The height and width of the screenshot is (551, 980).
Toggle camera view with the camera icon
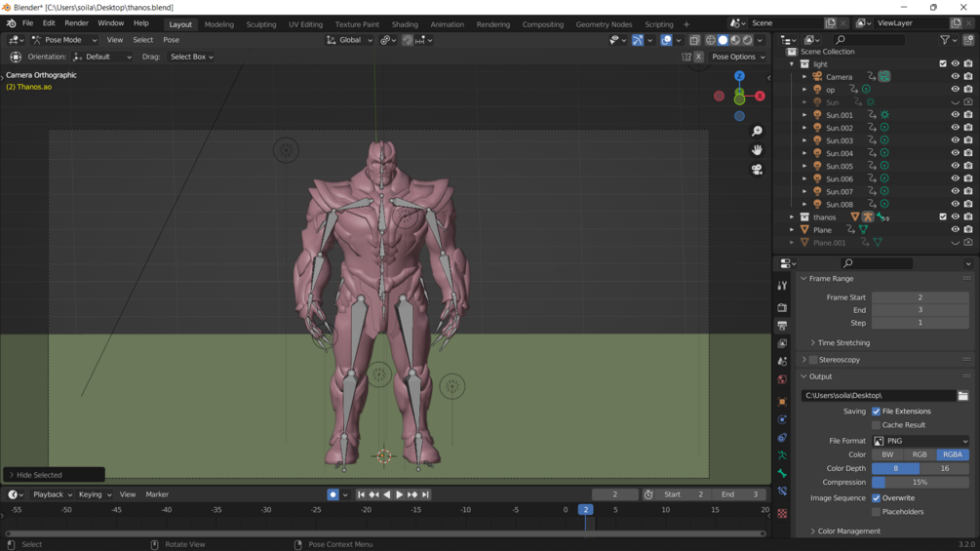(x=757, y=170)
